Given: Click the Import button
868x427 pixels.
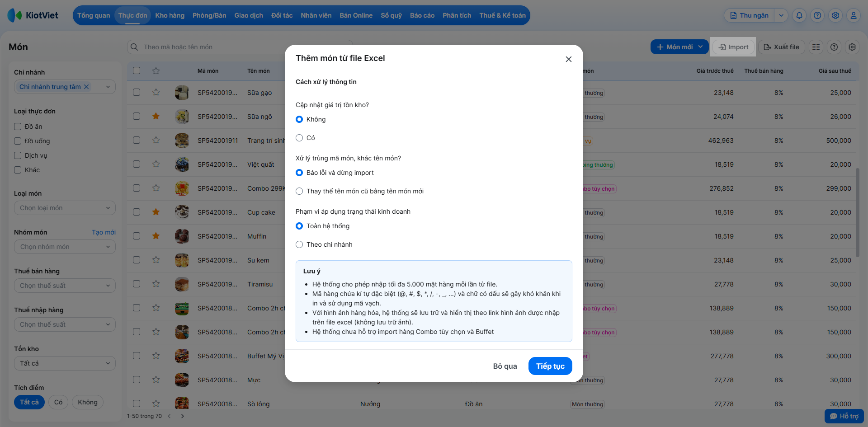Looking at the screenshot, I should pyautogui.click(x=733, y=47).
